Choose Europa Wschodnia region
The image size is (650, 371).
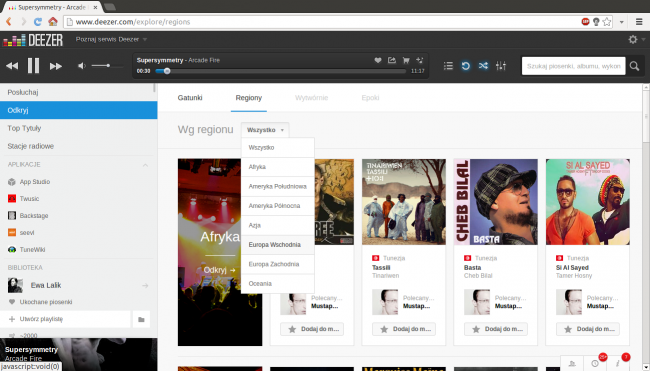tap(278, 245)
